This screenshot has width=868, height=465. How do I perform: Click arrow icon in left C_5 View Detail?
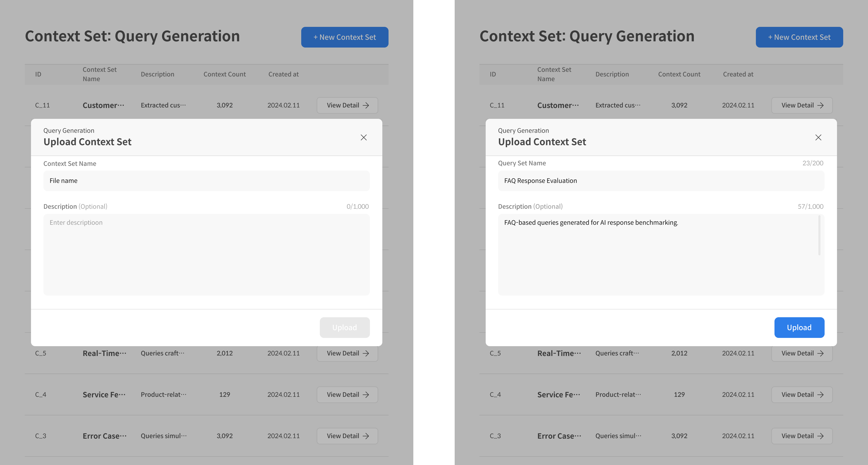pyautogui.click(x=366, y=353)
